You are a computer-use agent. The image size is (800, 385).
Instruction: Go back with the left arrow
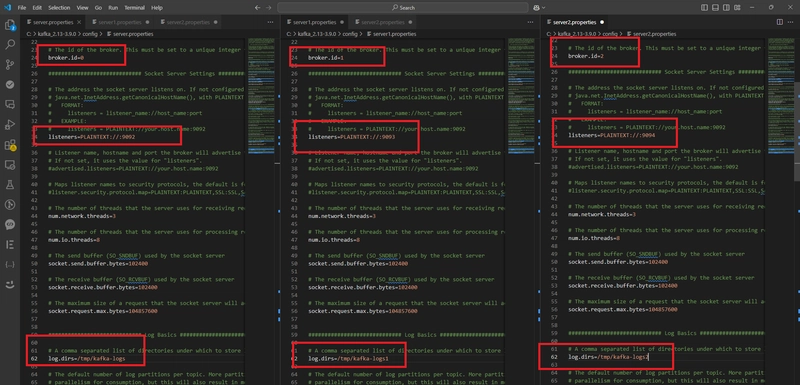[x=257, y=8]
